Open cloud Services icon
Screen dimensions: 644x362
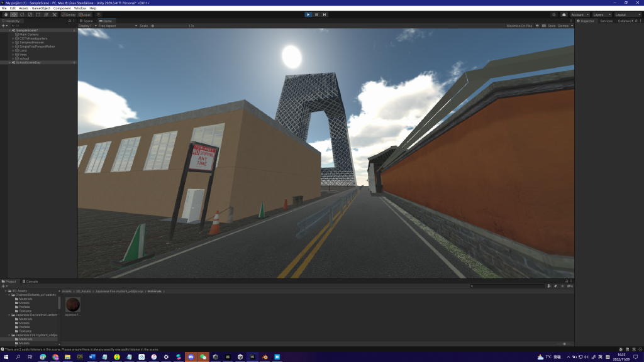tap(564, 14)
